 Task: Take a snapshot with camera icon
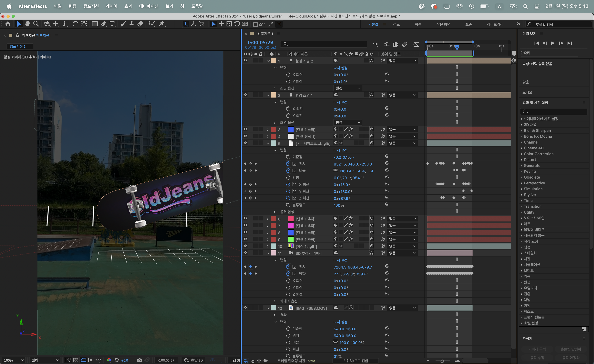click(139, 360)
